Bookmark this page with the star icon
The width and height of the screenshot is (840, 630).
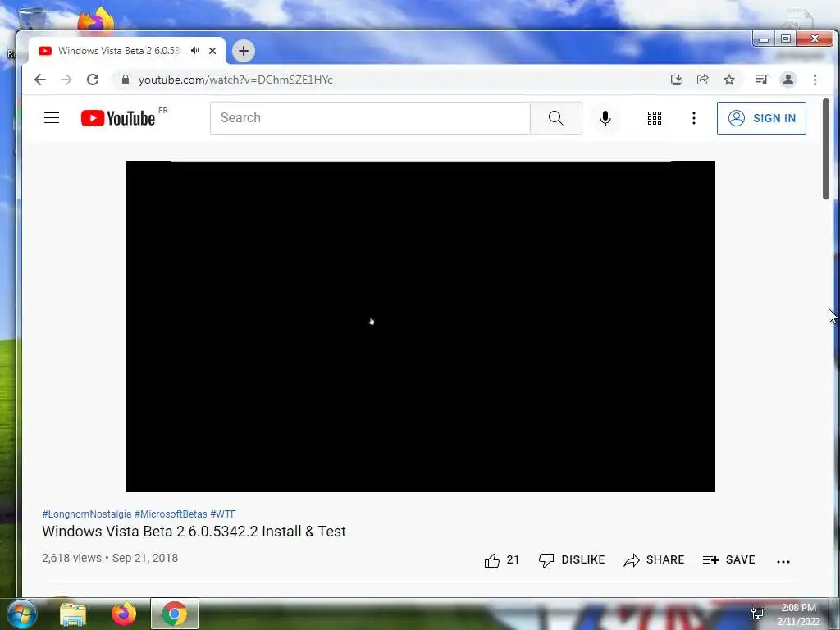tap(729, 80)
